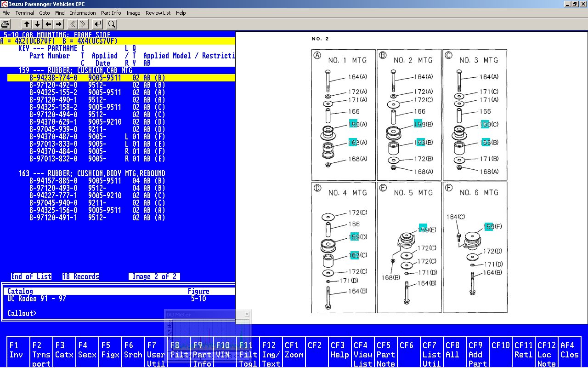Click the CF12 Loc Note function button

pyautogui.click(x=547, y=352)
